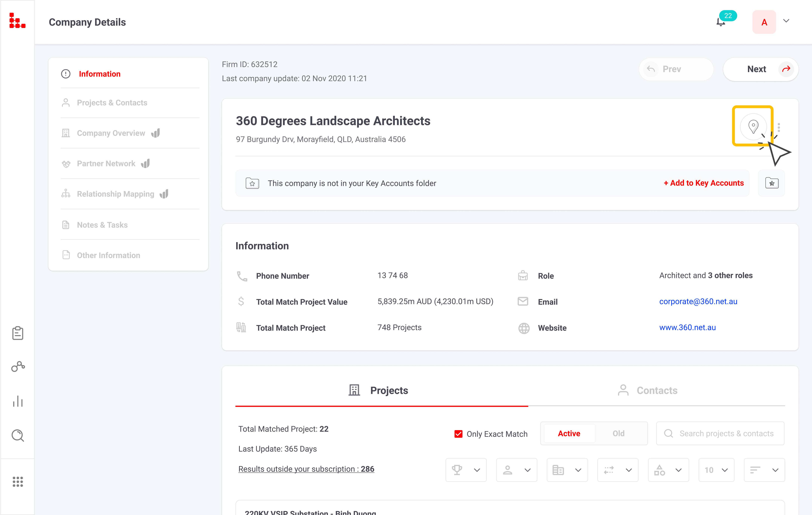
Task: Click the search magnifier sidebar icon
Action: click(17, 435)
